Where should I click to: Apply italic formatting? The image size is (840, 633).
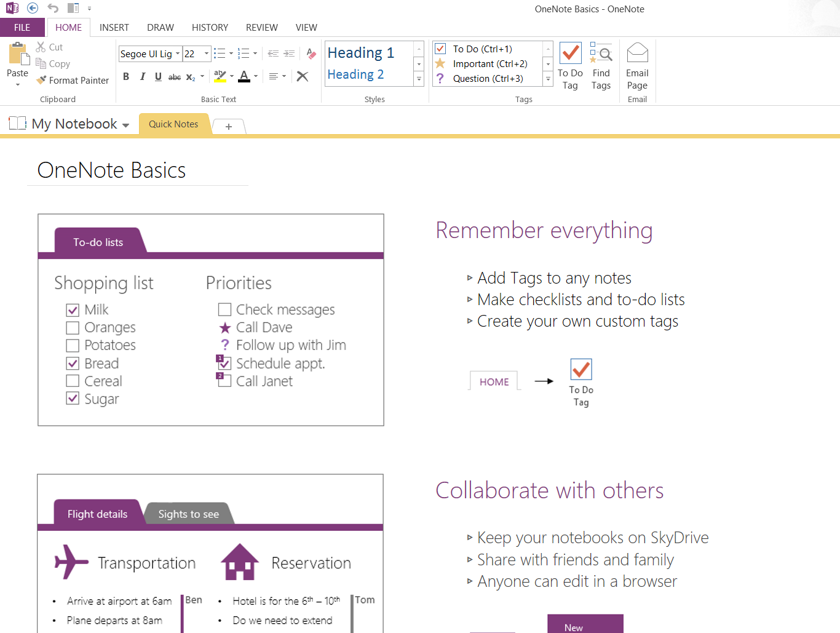[142, 76]
